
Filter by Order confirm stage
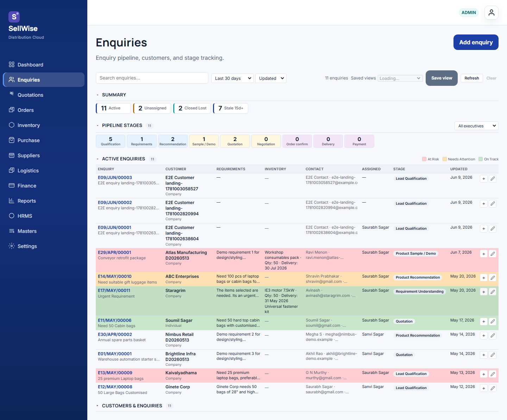[x=297, y=141]
